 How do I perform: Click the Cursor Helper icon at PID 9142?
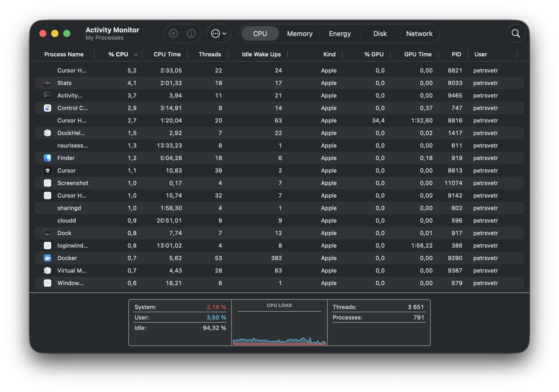pos(48,196)
